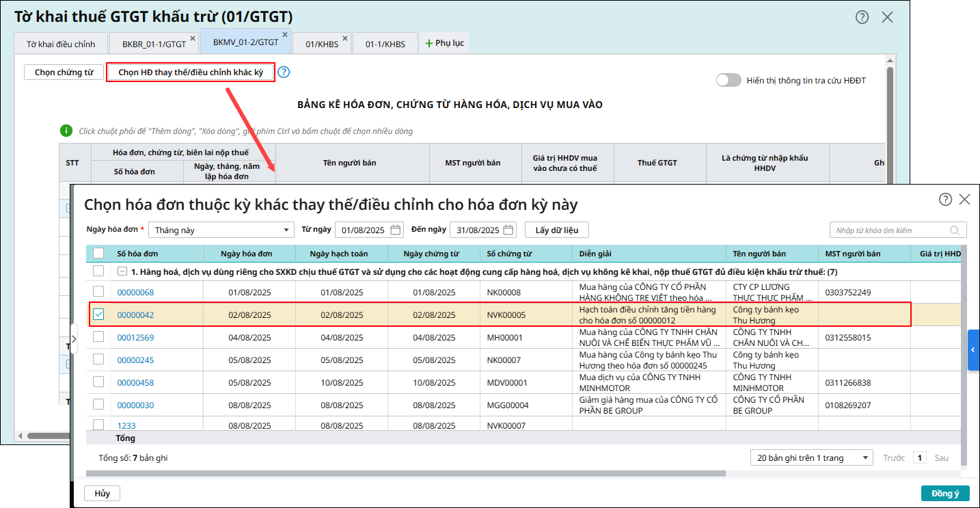Collapse the group 1 invoice category row

tap(122, 271)
